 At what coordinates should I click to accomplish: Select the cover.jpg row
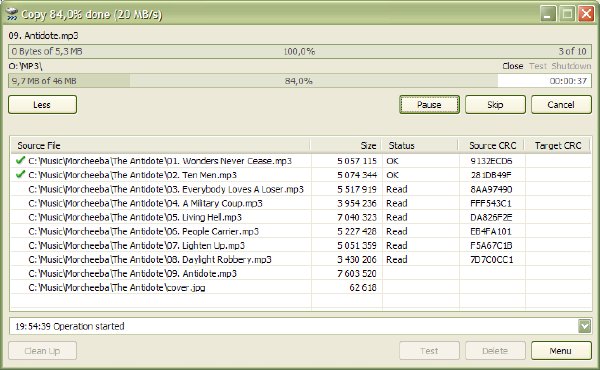coord(301,288)
